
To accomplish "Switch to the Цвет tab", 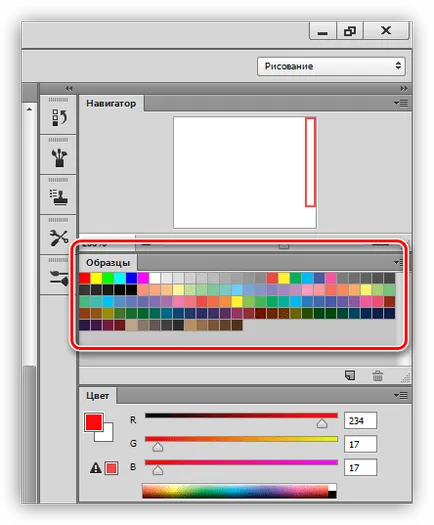I will pyautogui.click(x=97, y=396).
